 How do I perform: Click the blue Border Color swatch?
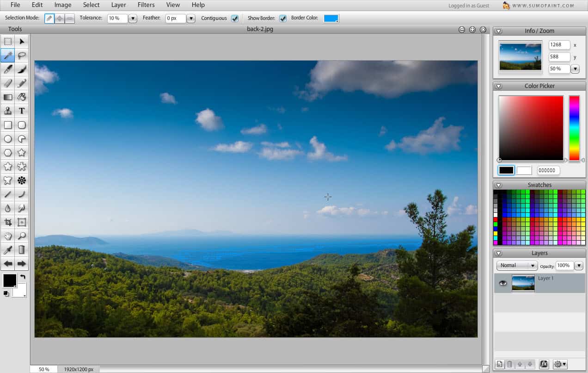tap(331, 19)
